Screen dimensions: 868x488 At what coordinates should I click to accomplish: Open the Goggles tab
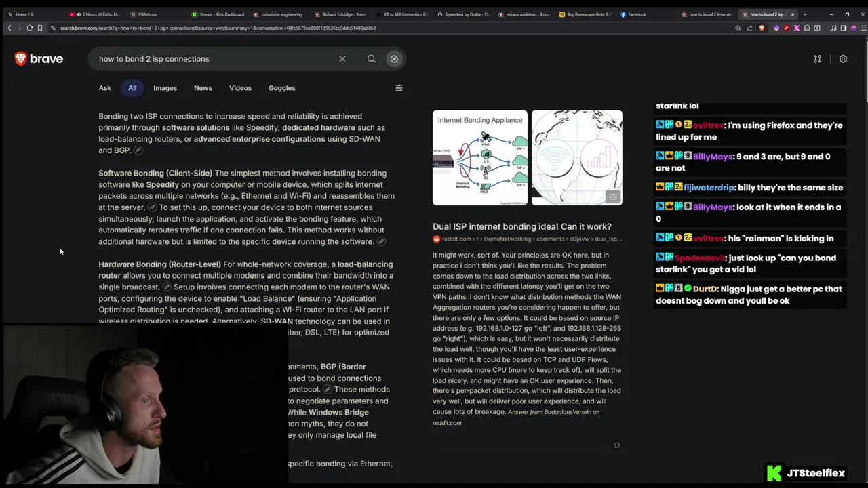(x=281, y=88)
